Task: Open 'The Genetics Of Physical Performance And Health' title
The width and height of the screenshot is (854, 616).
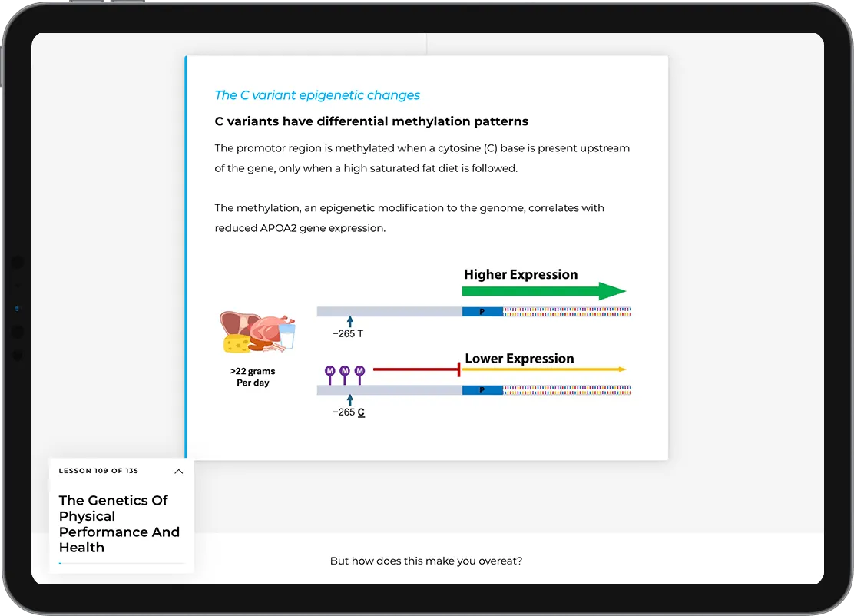Action: pyautogui.click(x=119, y=523)
